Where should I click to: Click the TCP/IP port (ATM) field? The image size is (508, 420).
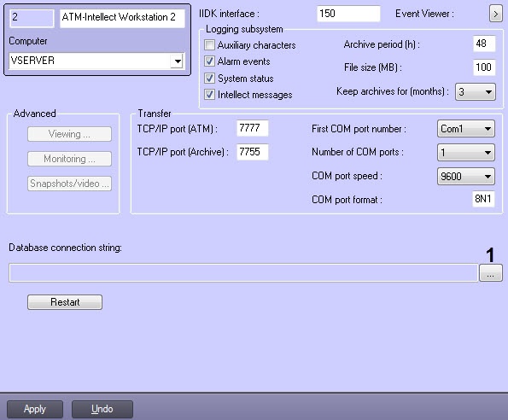[x=253, y=128]
